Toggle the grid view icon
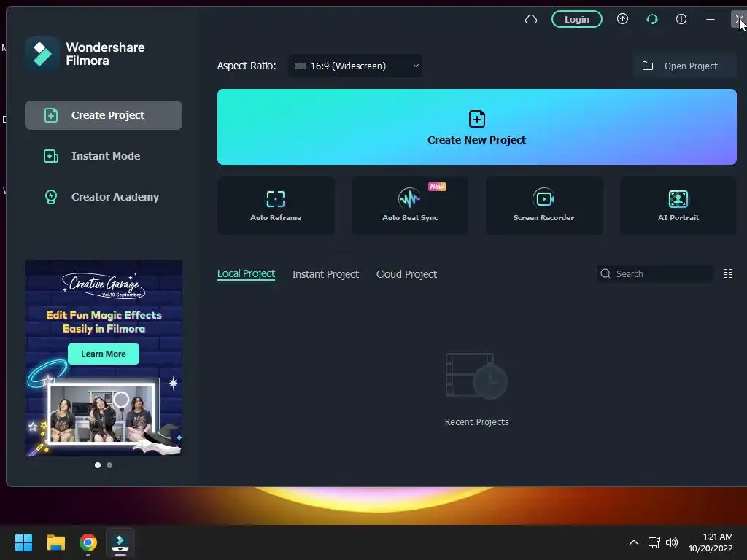The height and width of the screenshot is (560, 747). point(727,273)
